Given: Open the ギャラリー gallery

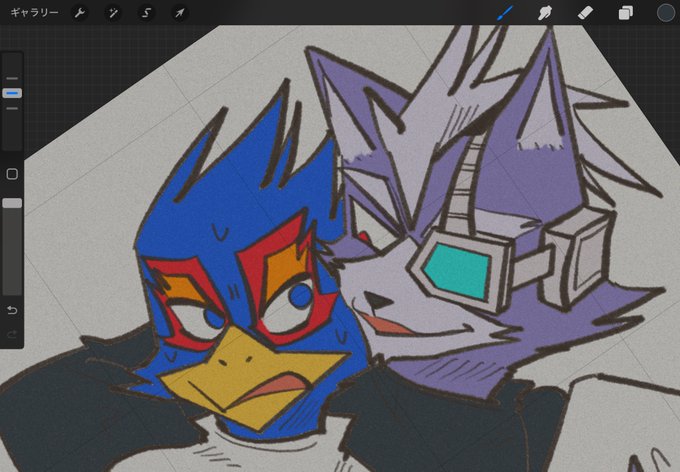Looking at the screenshot, I should tap(34, 13).
